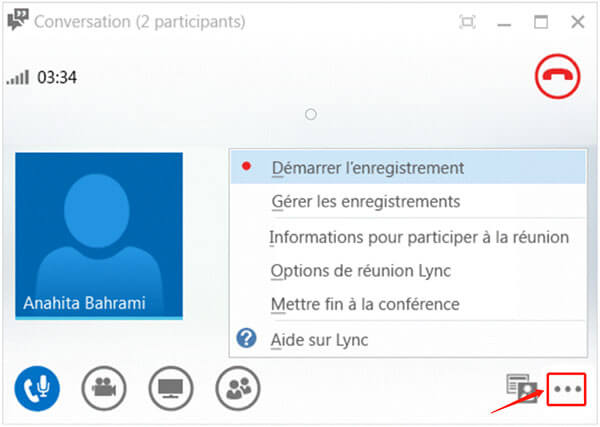Mute the microphone with the blue phone button

37,386
